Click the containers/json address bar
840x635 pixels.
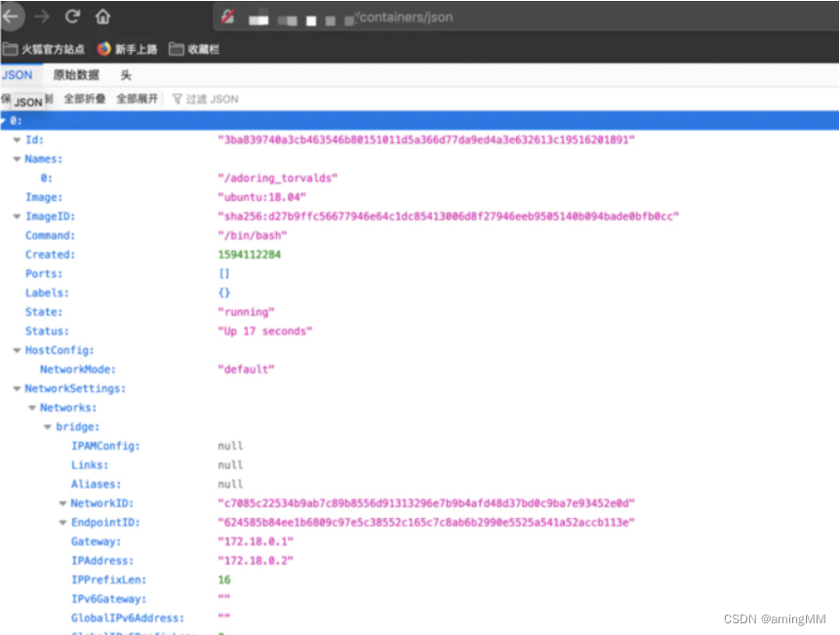click(x=488, y=17)
